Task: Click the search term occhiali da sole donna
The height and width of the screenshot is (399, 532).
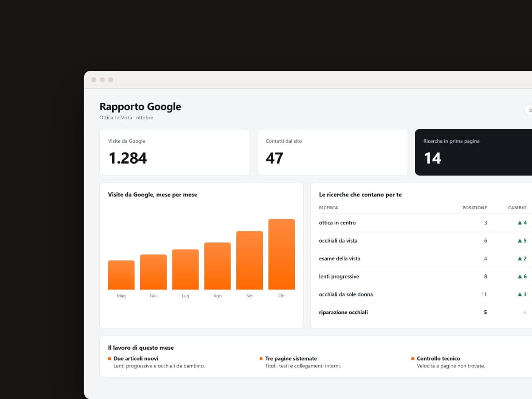Action: pos(346,294)
